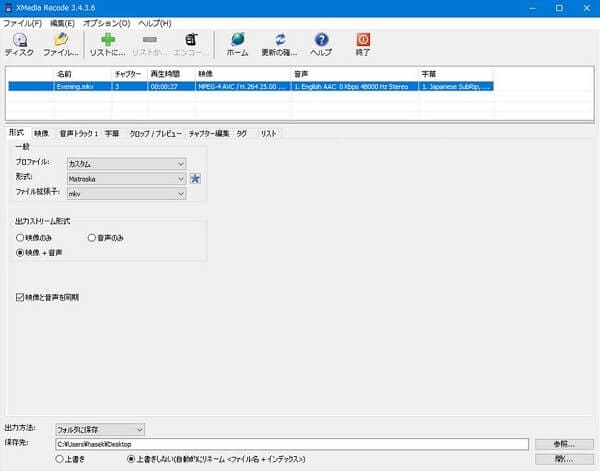Screen dimensions: 600x471
Task: Maximize the XMedia Recode window
Action: click(x=559, y=8)
